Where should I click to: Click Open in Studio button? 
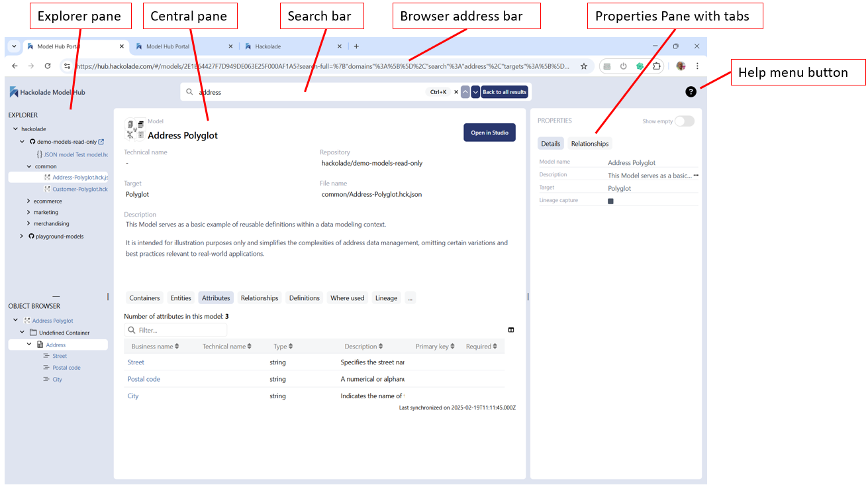pyautogui.click(x=489, y=133)
